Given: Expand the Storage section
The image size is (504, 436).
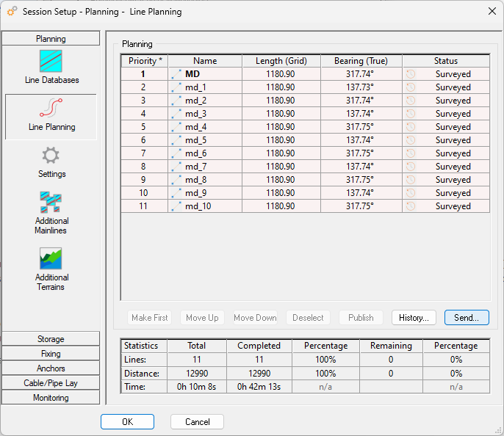Looking at the screenshot, I should pyautogui.click(x=51, y=339).
